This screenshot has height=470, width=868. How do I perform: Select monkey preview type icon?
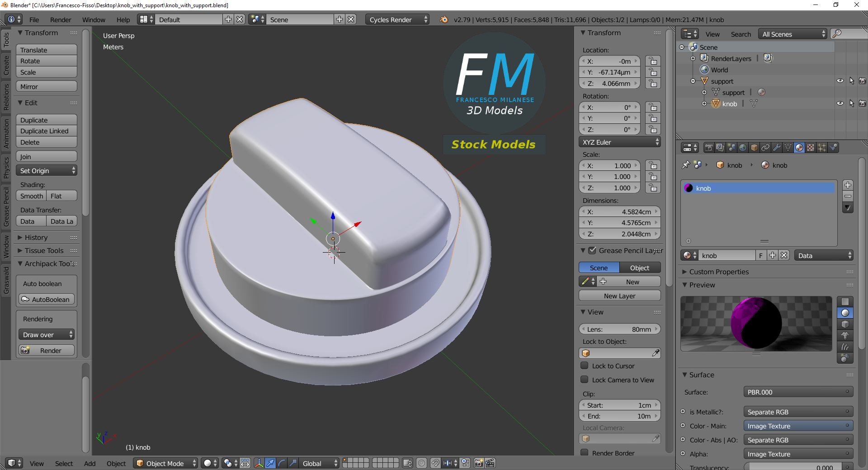click(x=845, y=335)
